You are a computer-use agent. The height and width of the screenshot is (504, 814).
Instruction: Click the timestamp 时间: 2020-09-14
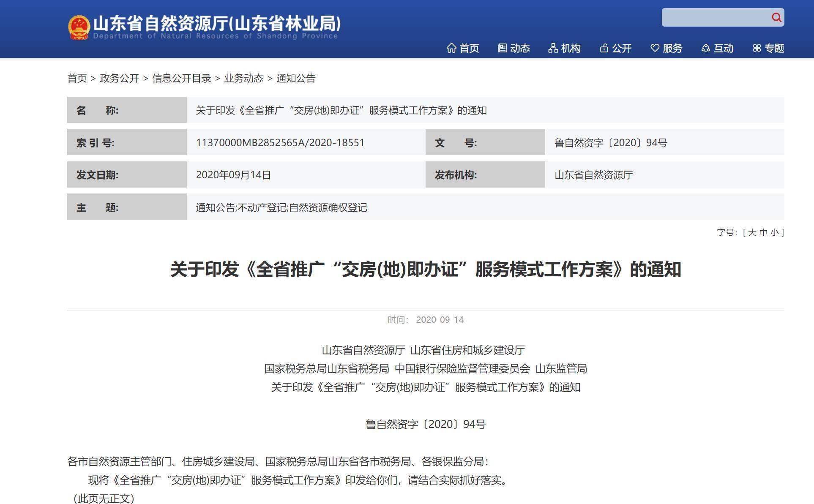pos(426,320)
